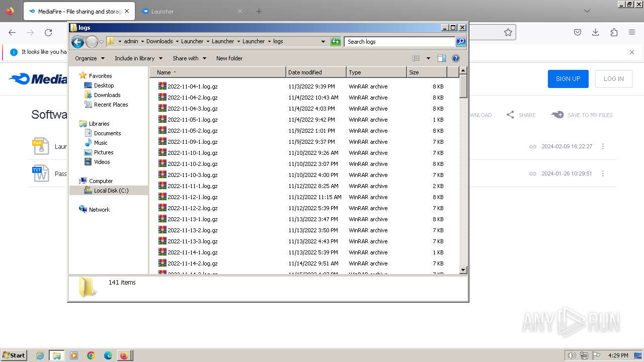644x362 pixels.
Task: Open a new Firefox tab
Action: [259, 11]
